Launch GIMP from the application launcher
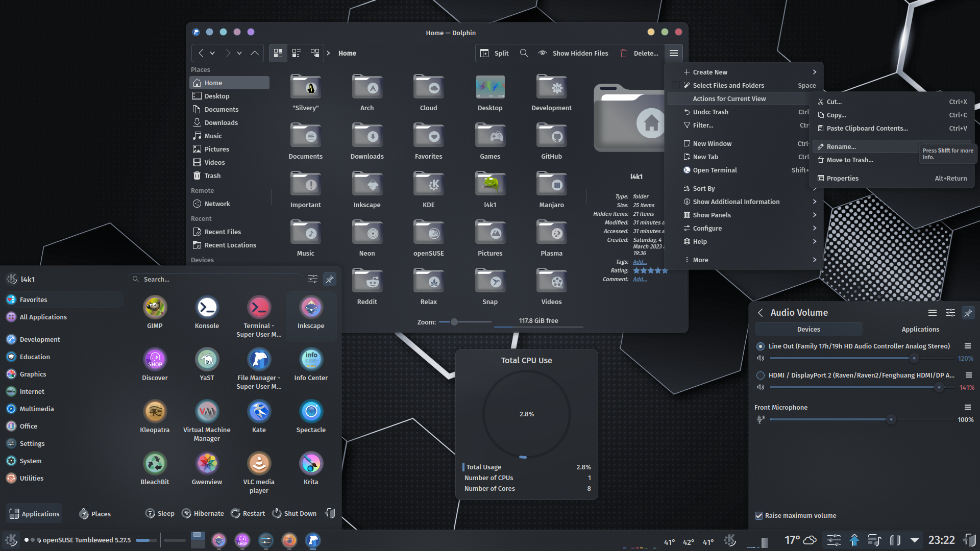980x551 pixels. [155, 313]
